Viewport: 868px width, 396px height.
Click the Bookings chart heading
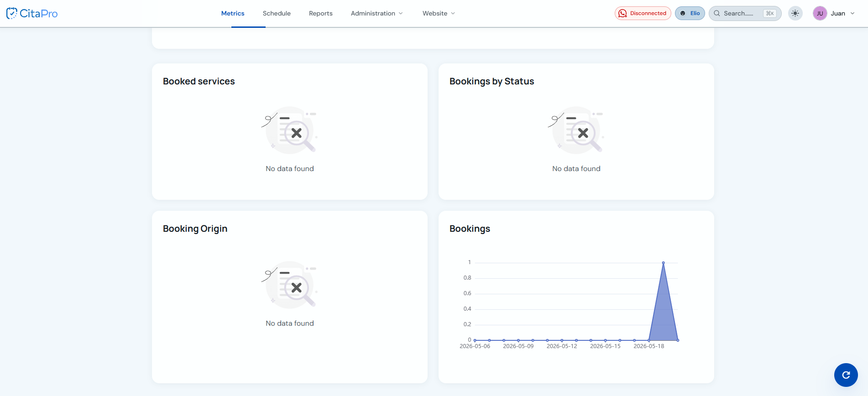pos(470,229)
